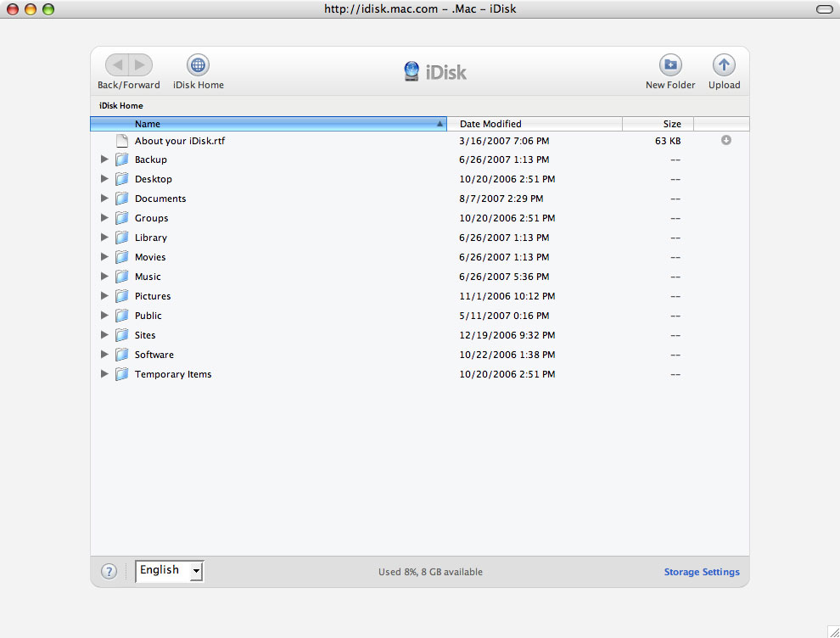Click the Desktop folder icon
840x638 pixels.
click(122, 179)
